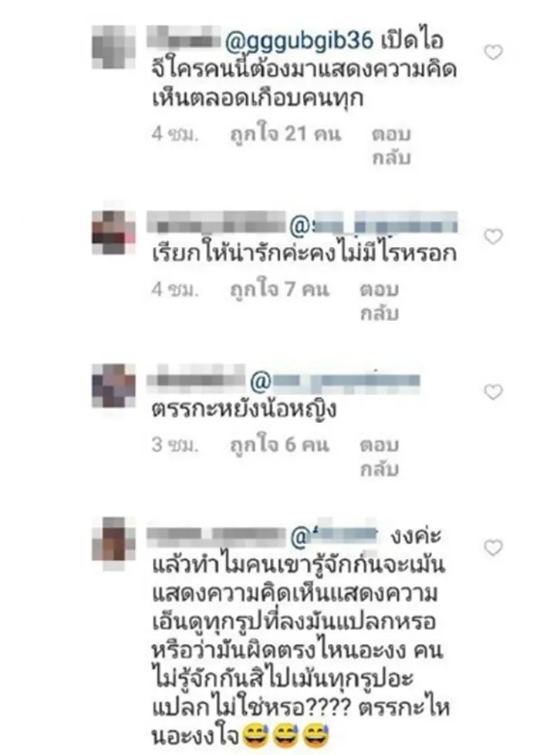Reply (ตอบกลับ) to the comment posted 3 ชม. ago

pos(380,456)
